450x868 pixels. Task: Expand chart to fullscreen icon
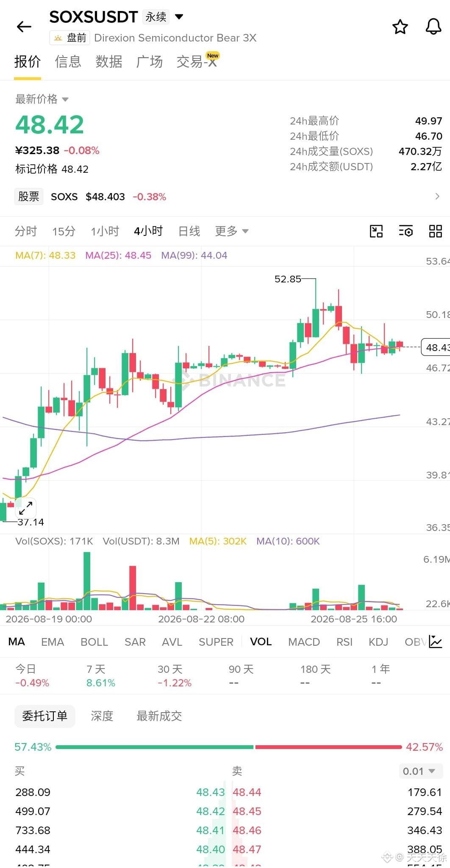26,508
